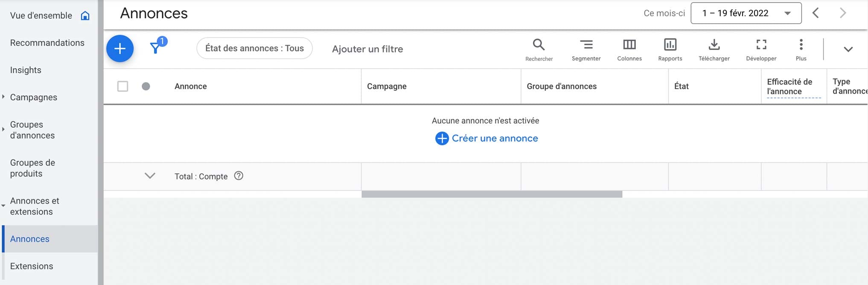
Task: Collapse the toolbar with chevron at right
Action: click(x=848, y=49)
